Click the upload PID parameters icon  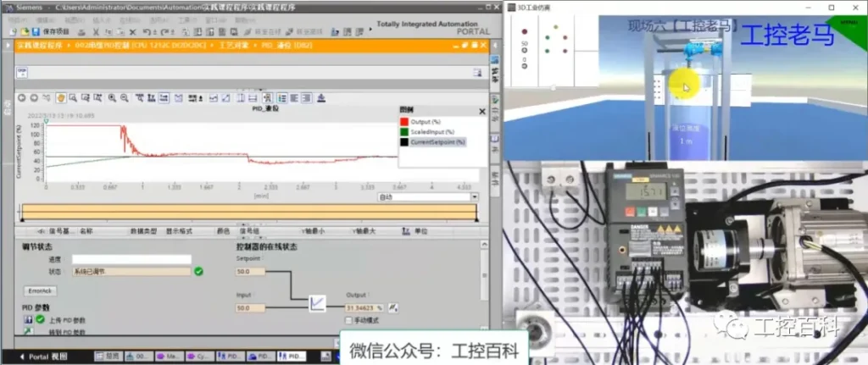(x=28, y=319)
